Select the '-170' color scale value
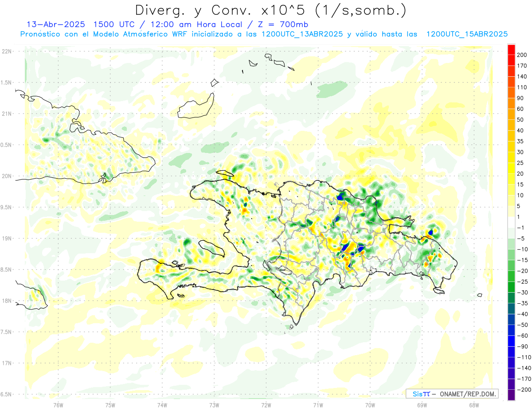 point(524,379)
